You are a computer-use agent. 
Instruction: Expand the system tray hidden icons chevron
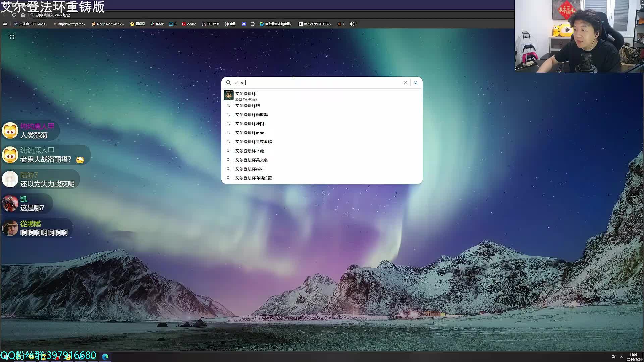click(x=621, y=357)
